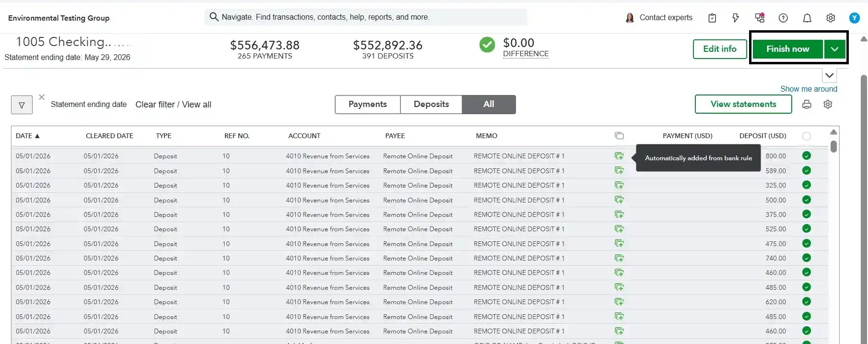Click the View statements button

(x=743, y=104)
